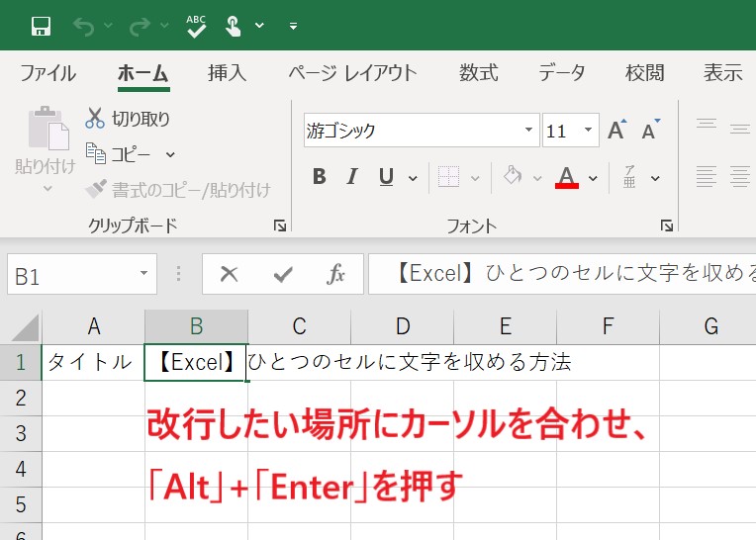Click the increase font size icon
756x540 pixels.
[x=617, y=130]
